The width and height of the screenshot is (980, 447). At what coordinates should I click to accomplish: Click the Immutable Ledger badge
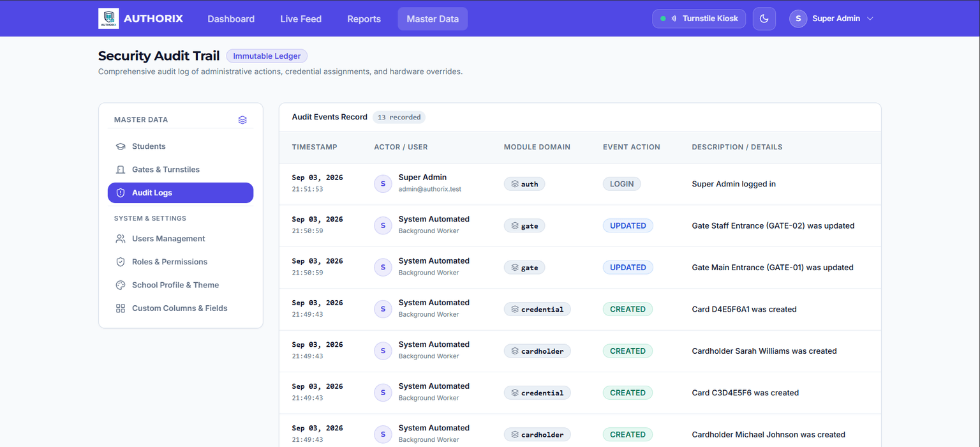coord(267,56)
